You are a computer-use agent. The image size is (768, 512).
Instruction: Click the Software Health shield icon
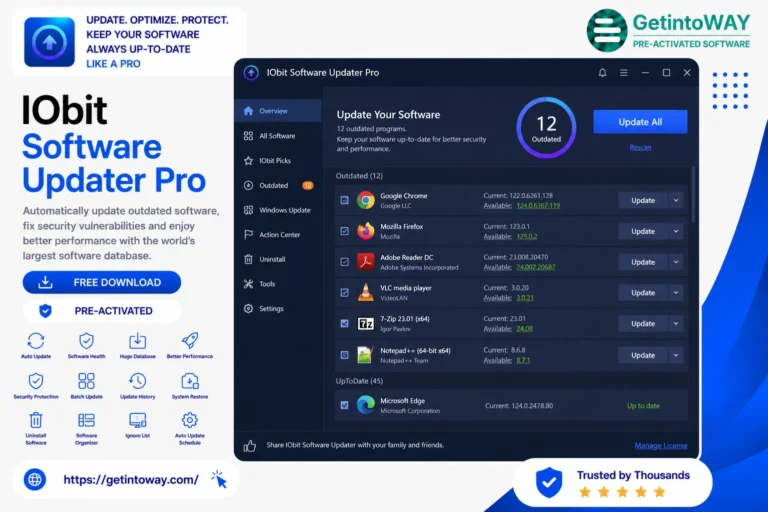[86, 341]
